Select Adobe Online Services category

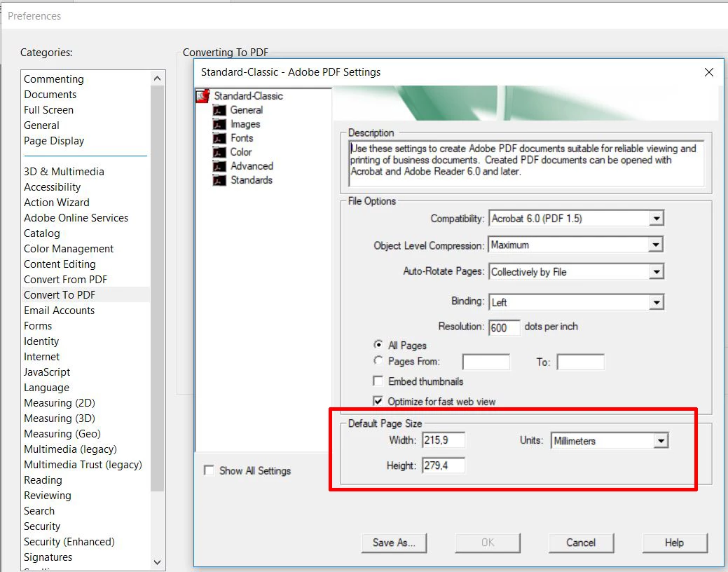[76, 217]
